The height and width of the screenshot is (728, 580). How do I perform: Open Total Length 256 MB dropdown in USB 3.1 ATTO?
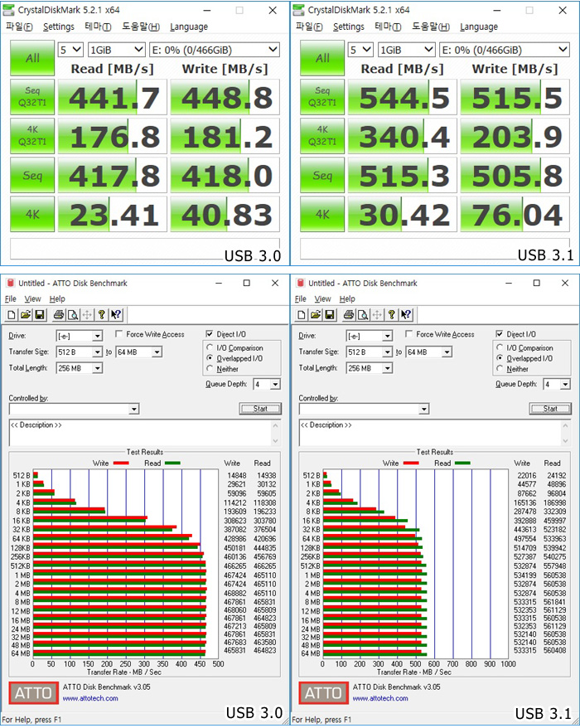point(370,368)
